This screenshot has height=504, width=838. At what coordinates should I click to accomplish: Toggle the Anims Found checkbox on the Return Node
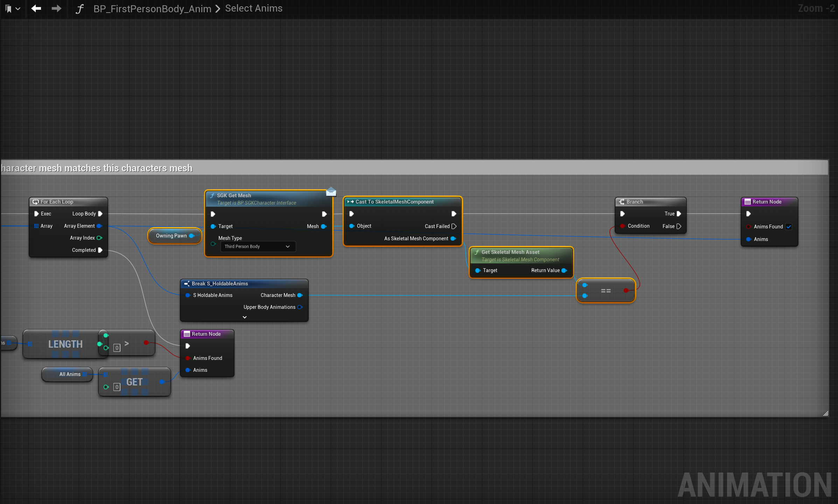789,227
